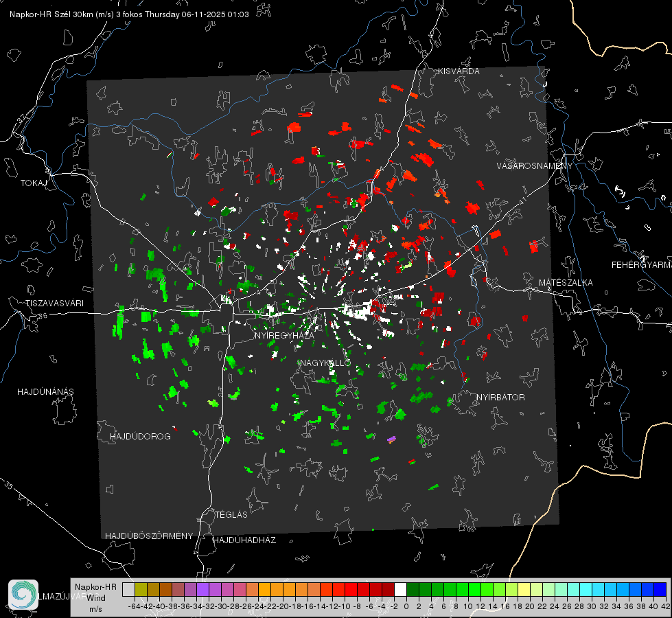This screenshot has height=618, width=672.
Task: Click the NAGYKÁLLÓ label
Action: 325,363
